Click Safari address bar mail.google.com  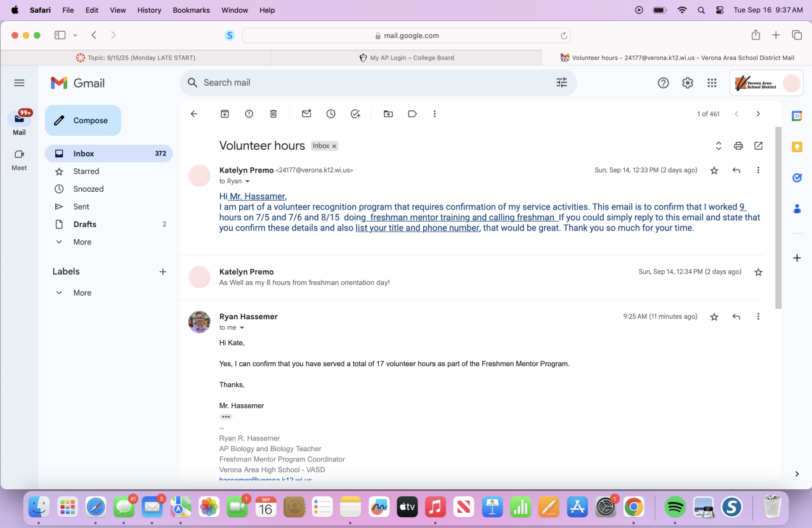point(407,36)
